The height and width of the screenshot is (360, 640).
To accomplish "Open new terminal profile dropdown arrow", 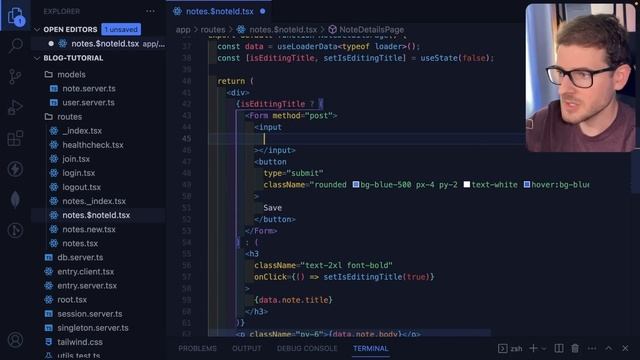I will click(544, 349).
